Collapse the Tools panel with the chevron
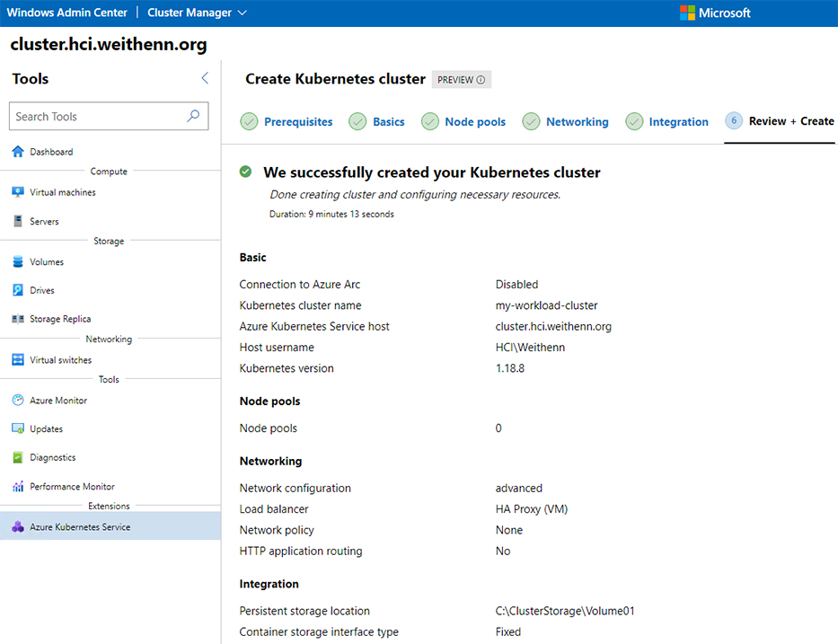This screenshot has width=838, height=644. coord(205,78)
